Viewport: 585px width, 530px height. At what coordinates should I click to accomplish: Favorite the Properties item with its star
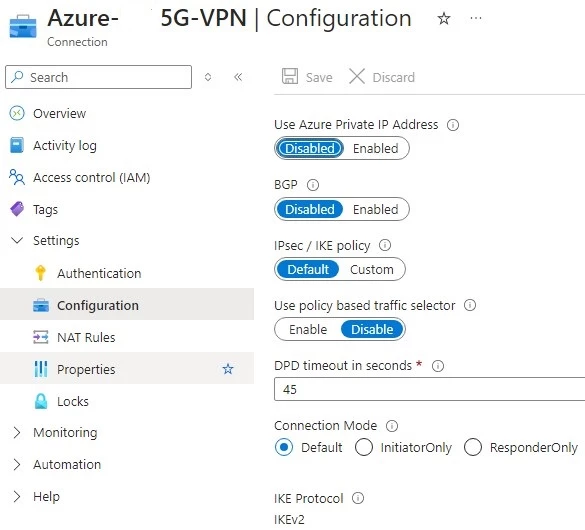[x=228, y=369]
